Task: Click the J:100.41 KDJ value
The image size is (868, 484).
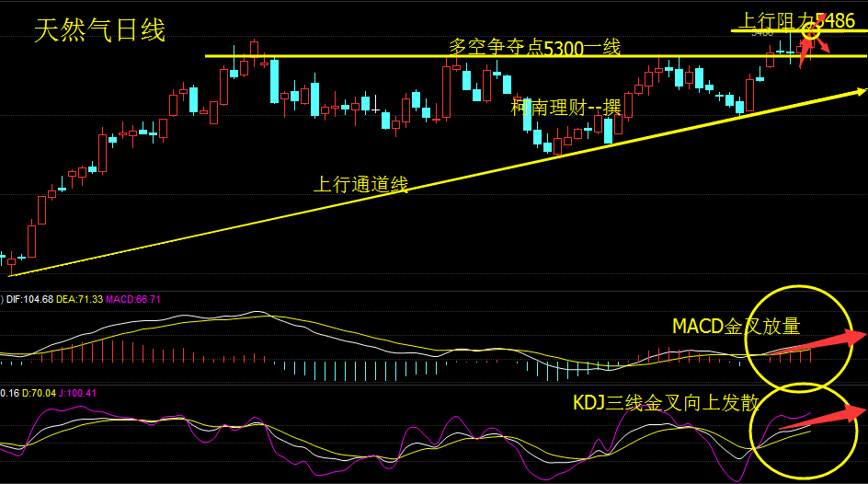Action: 77,393
